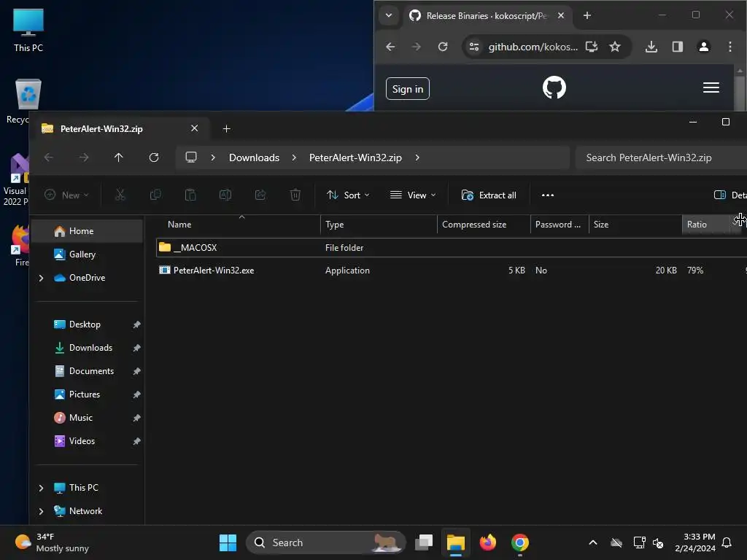Select the PeterAlert-Win32.exe file
Viewport: 747px width, 560px height.
point(214,271)
